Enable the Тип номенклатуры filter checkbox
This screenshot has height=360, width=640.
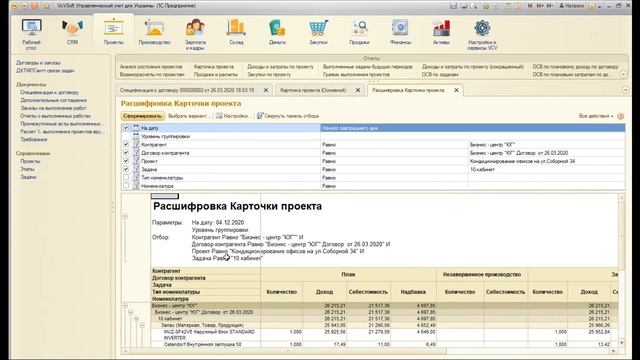[x=126, y=178]
